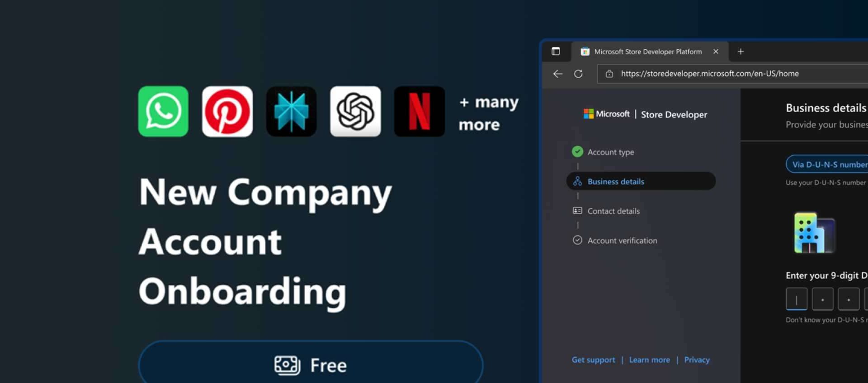Select the Account type step
This screenshot has height=383, width=868.
(603, 152)
